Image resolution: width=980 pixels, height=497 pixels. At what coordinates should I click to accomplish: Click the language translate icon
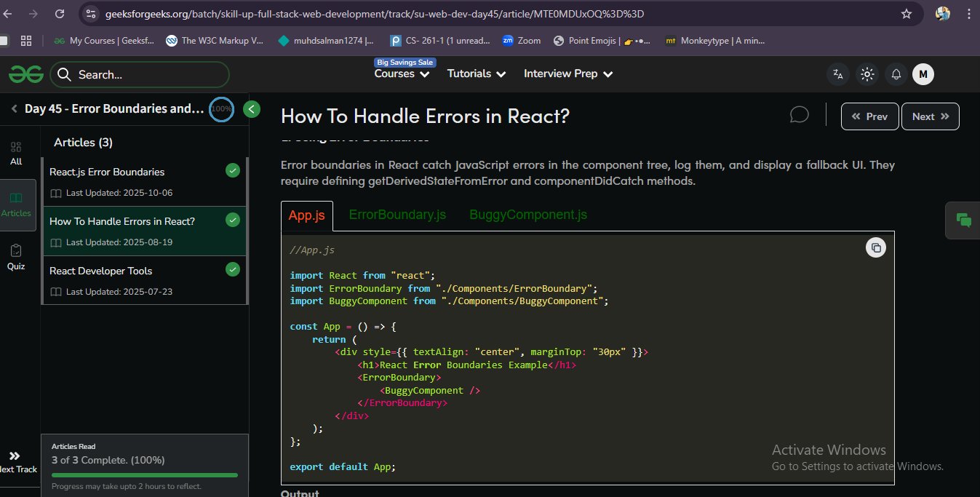(x=837, y=74)
